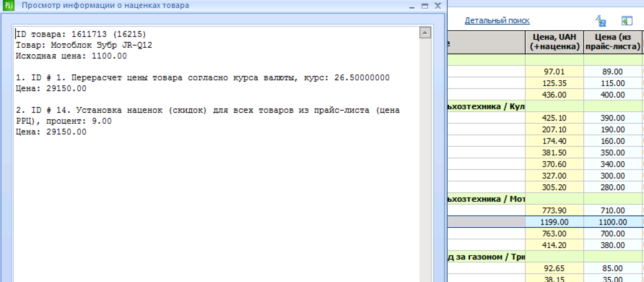Click the category row ending in 'Кул'
644x282 pixels.
tap(545, 106)
